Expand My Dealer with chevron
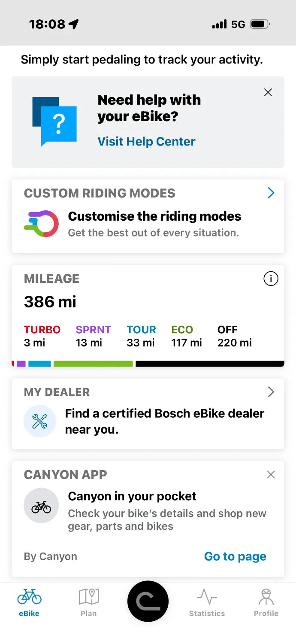The width and height of the screenshot is (296, 644). tap(271, 392)
